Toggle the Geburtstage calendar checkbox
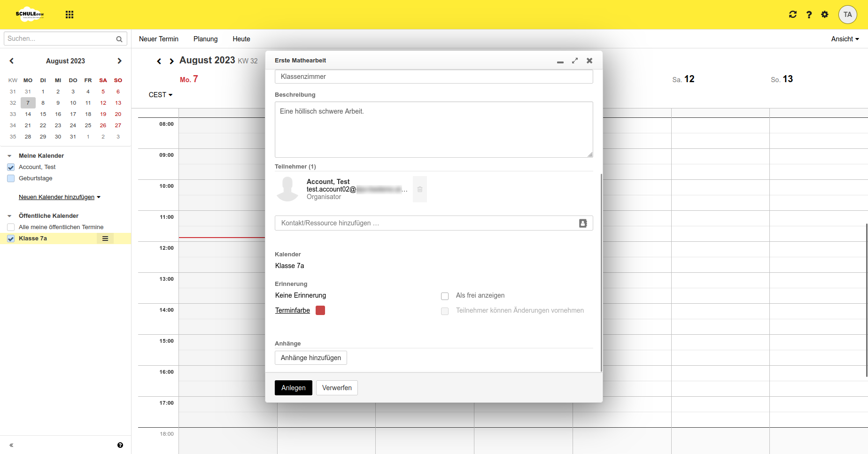The image size is (868, 454). [x=11, y=178]
